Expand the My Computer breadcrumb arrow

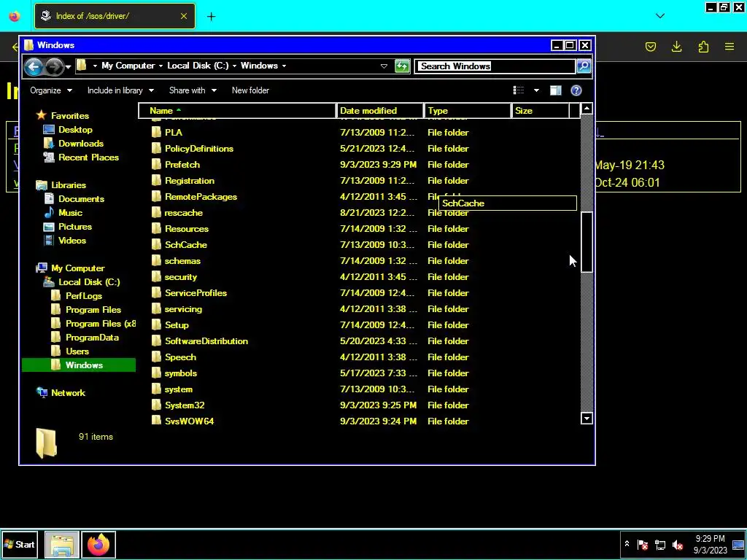pos(160,66)
